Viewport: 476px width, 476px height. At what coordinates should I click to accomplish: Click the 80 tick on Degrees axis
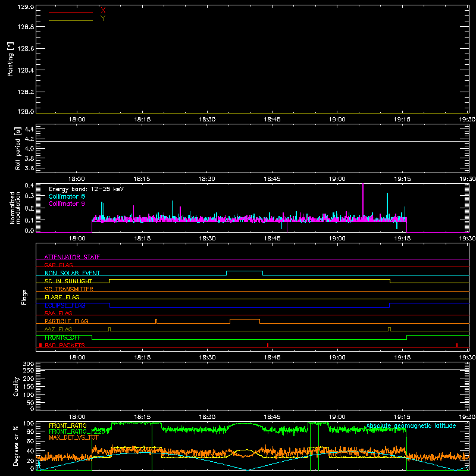point(30,431)
